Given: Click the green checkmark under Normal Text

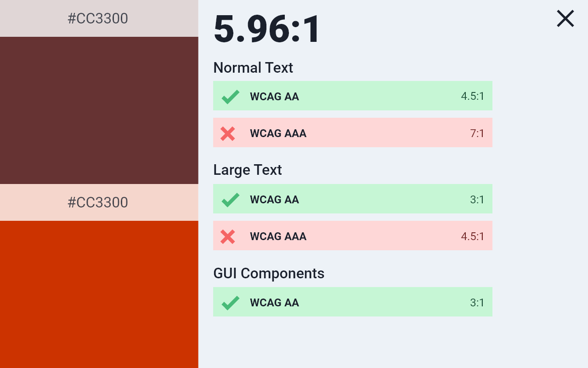Looking at the screenshot, I should point(230,97).
